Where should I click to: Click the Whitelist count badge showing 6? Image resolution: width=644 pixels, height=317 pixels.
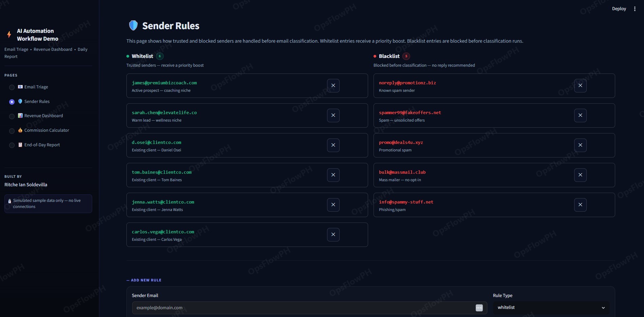[x=160, y=56]
